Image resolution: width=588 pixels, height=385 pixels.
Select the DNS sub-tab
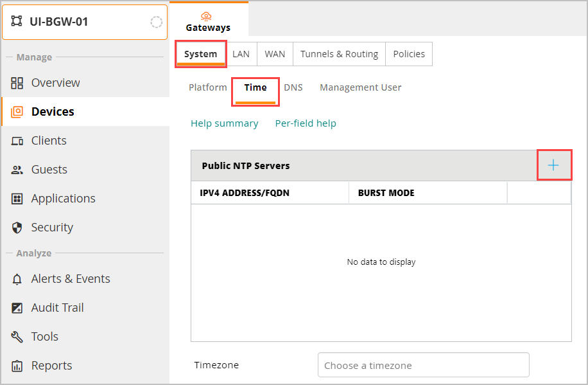(x=293, y=87)
